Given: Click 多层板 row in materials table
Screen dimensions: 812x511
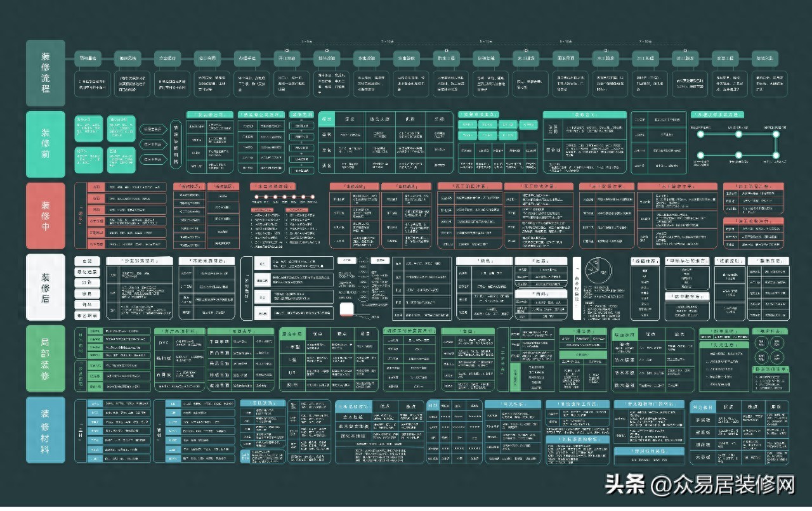Looking at the screenshot, I should click(x=703, y=420).
